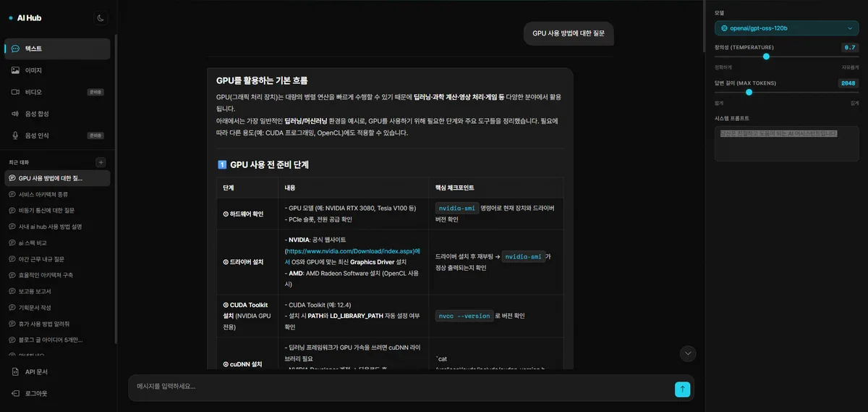868x412 pixels.
Task: Click the speaker icon beside 음성 합성
Action: point(15,114)
